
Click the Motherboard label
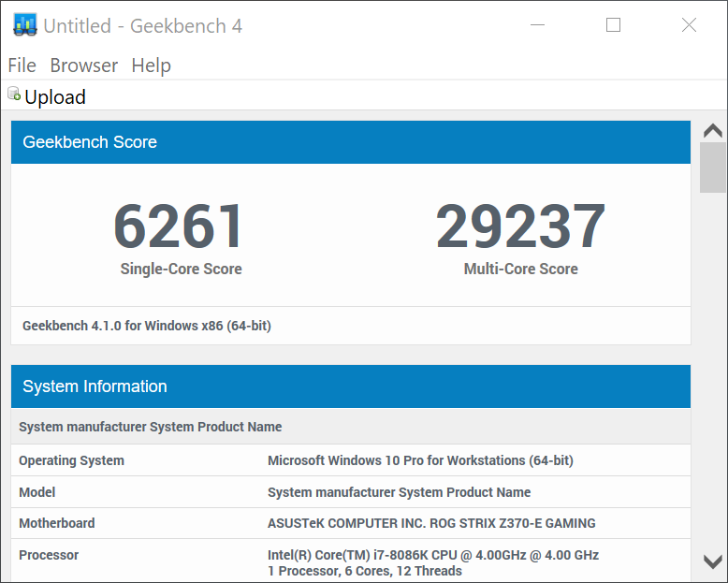click(57, 523)
